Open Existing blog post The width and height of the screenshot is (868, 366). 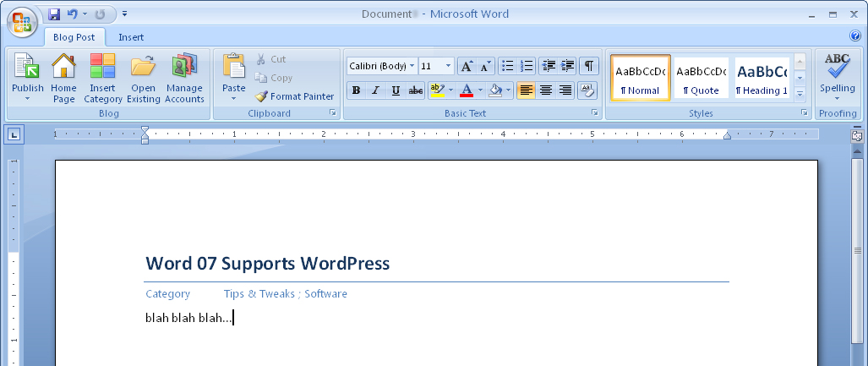(x=144, y=78)
